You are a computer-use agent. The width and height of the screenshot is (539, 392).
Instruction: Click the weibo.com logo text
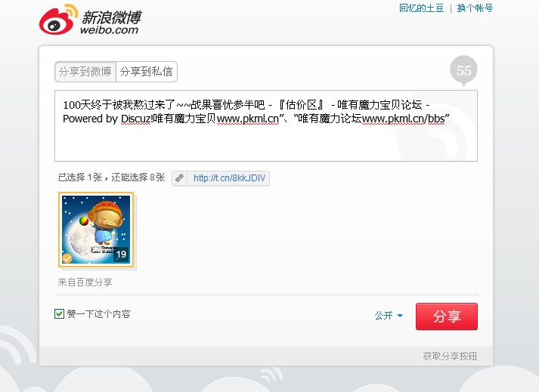[x=109, y=30]
